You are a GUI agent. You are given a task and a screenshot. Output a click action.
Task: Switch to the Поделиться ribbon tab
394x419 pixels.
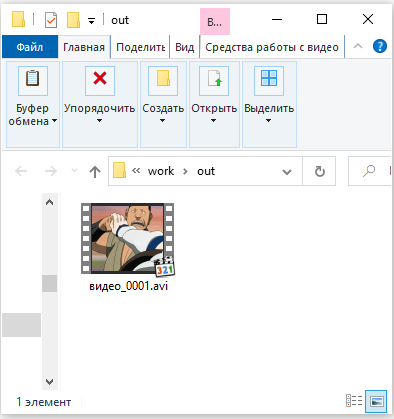point(140,47)
